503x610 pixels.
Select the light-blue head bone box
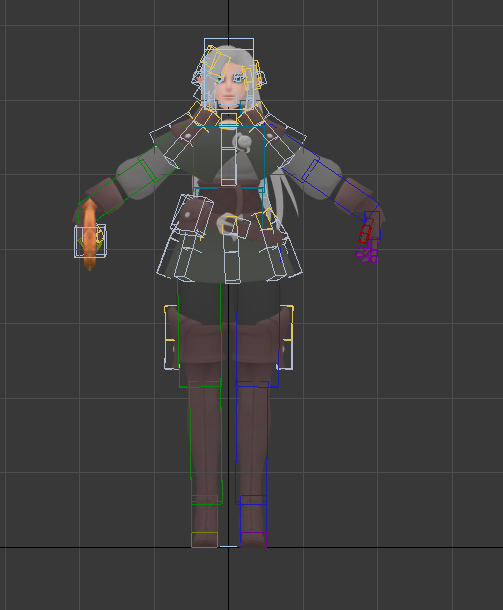point(229,73)
